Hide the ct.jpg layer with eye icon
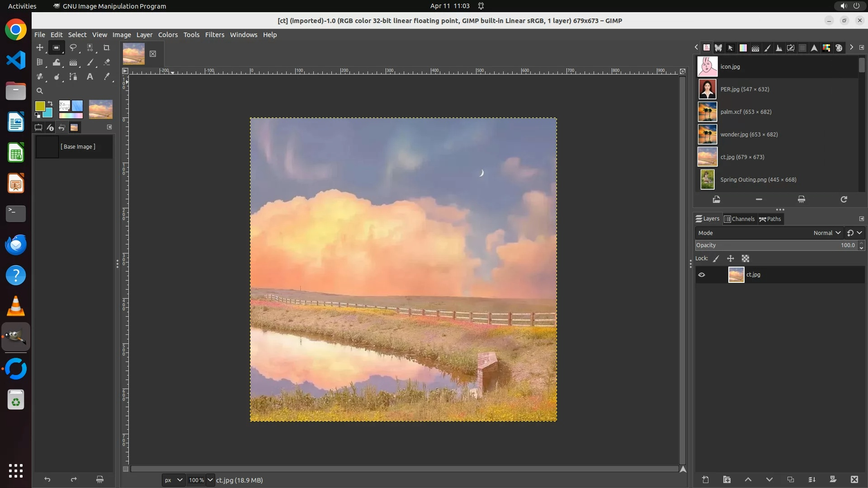The width and height of the screenshot is (868, 488). coord(702,275)
